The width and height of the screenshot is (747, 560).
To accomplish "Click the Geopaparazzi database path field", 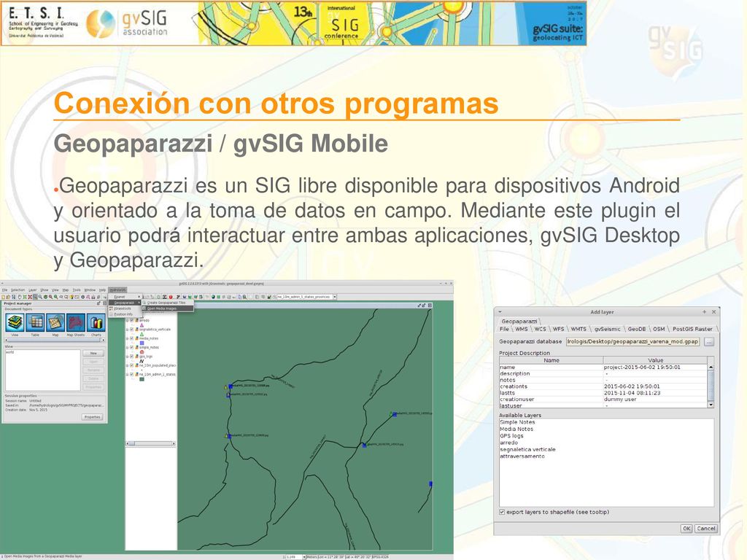I will click(x=632, y=341).
